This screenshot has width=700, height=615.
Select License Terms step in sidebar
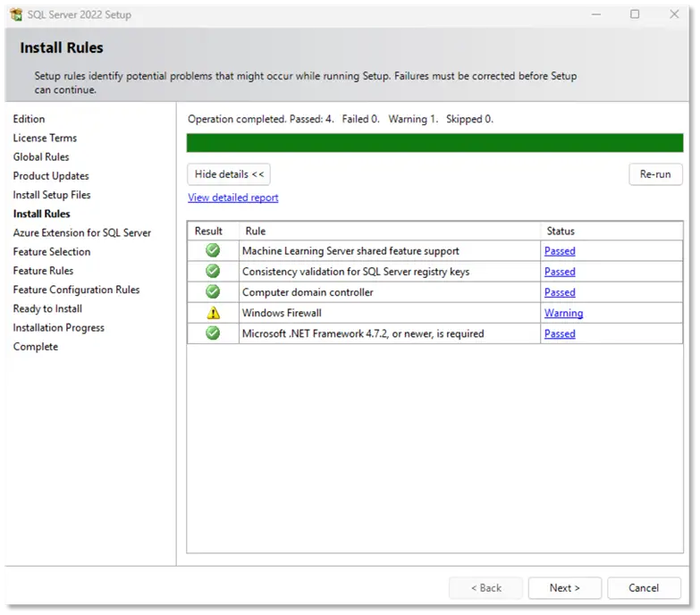point(45,138)
